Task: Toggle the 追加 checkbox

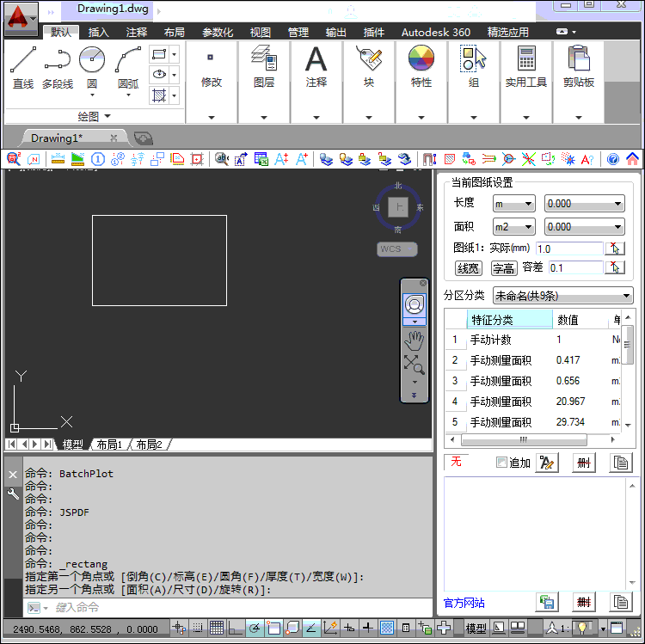Action: click(502, 463)
